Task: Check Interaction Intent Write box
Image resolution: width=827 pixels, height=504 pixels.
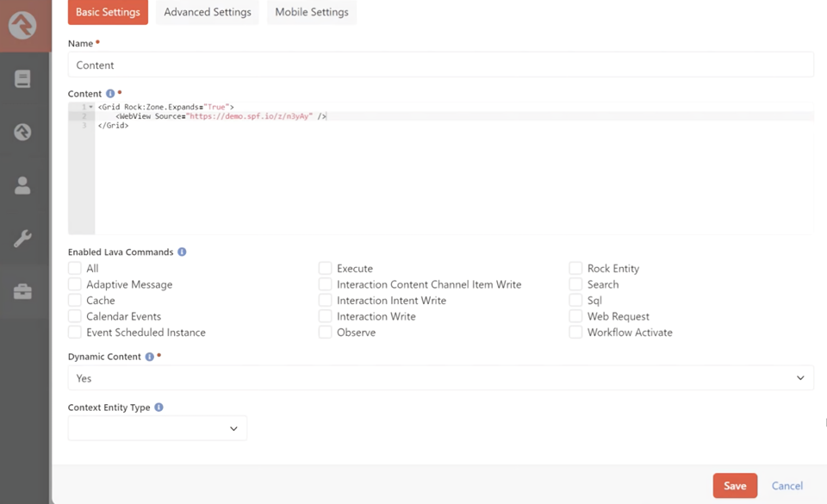Action: [x=326, y=301]
